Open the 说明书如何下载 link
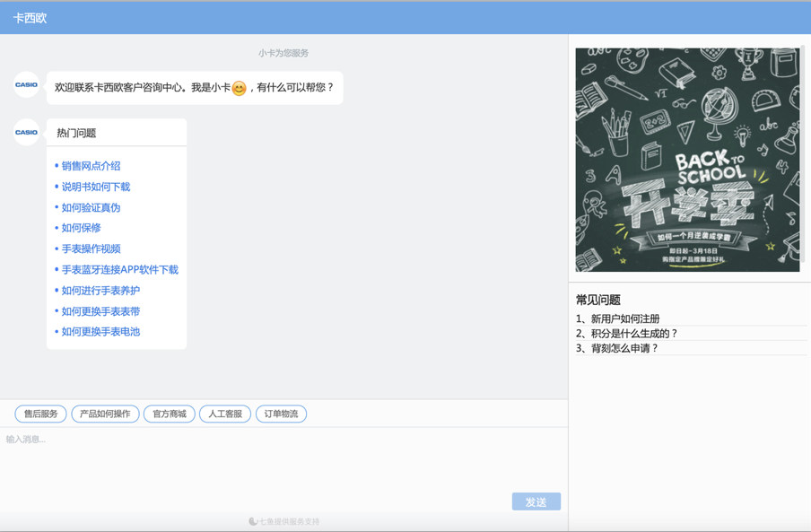The image size is (811, 532). tap(95, 187)
